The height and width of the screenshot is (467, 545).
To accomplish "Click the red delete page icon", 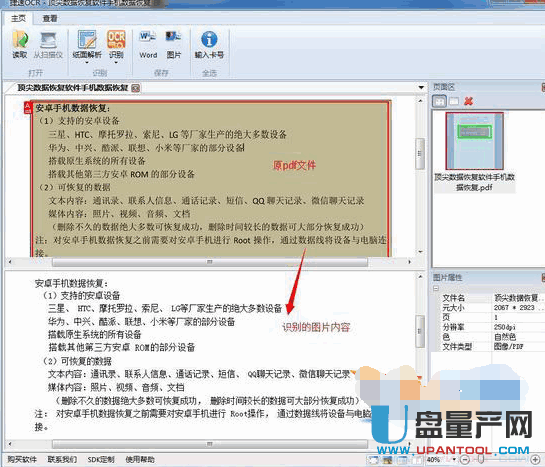I will pos(469,101).
